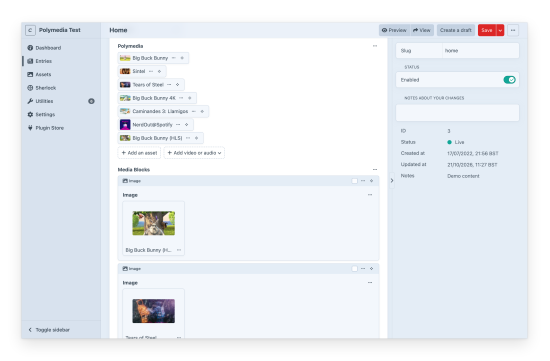Viewport: 550px width, 361px height.
Task: Click the red Save button
Action: [487, 30]
